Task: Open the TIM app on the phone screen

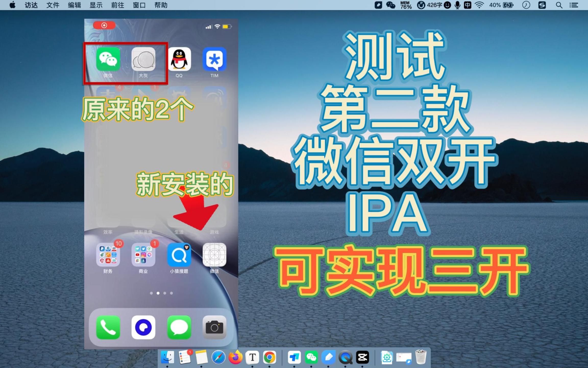Action: [x=214, y=60]
